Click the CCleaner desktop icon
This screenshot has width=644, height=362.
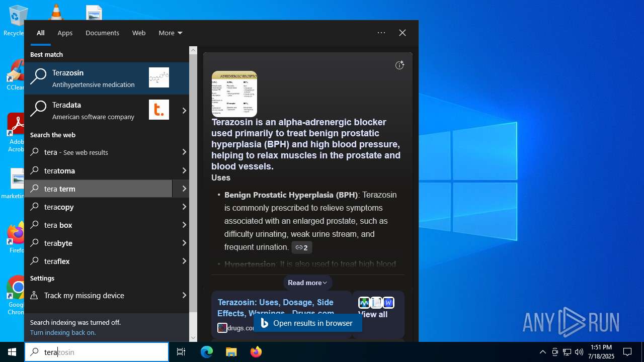[x=15, y=75]
